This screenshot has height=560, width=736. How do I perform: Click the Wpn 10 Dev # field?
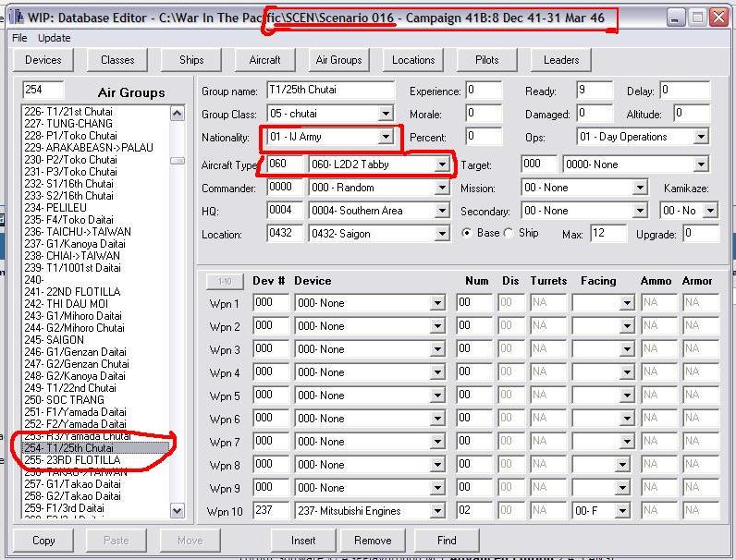(x=271, y=510)
